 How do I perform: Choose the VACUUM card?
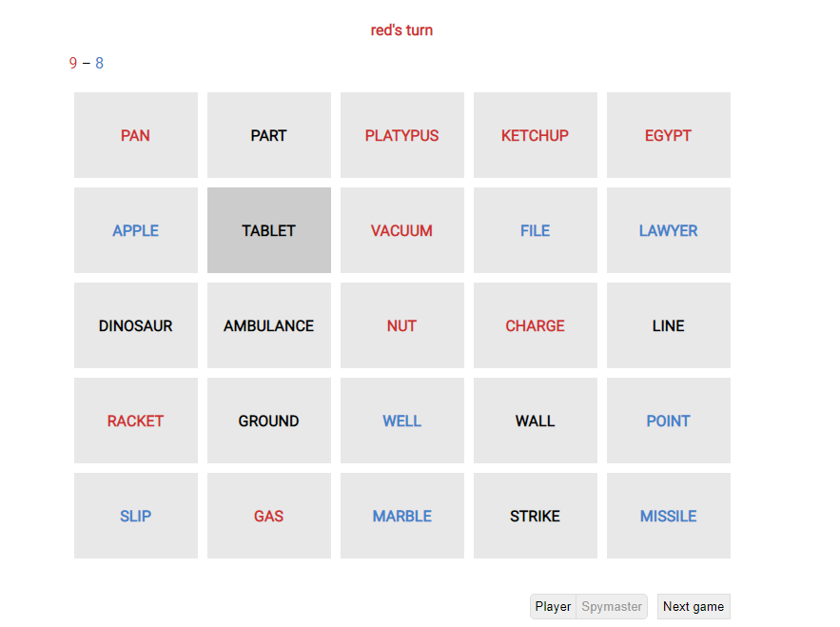(x=401, y=230)
